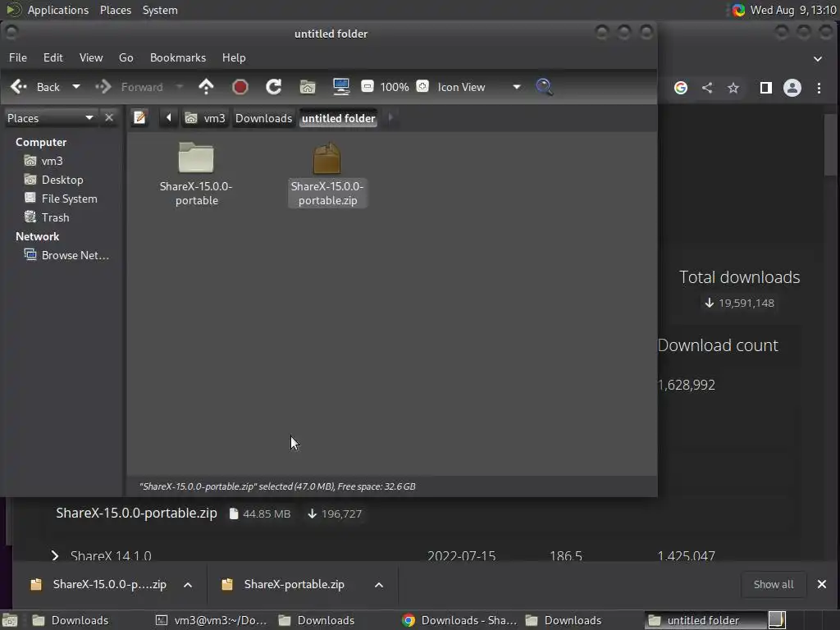Viewport: 840px width, 630px height.
Task: Open the Places menu in top panel
Action: [116, 10]
